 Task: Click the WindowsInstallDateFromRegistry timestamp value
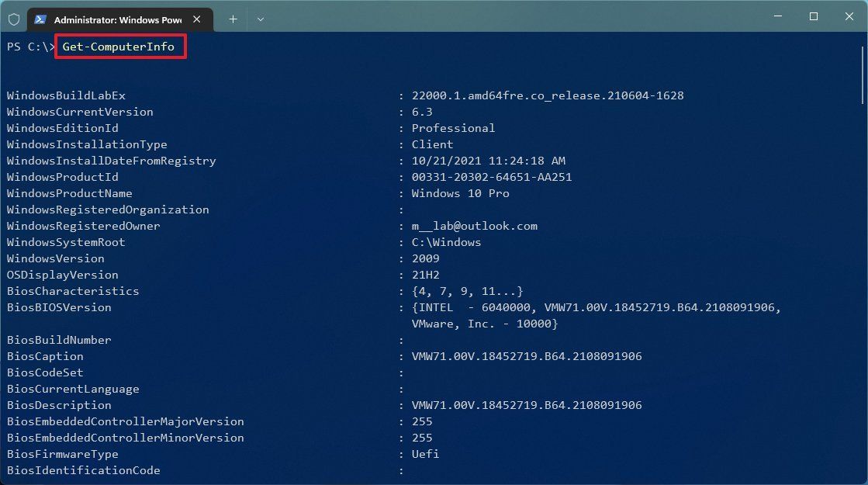click(488, 161)
